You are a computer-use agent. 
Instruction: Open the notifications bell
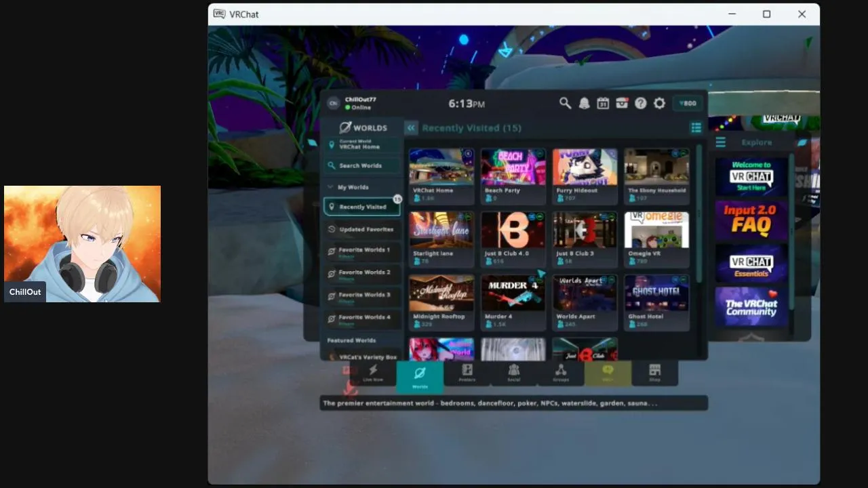(x=584, y=103)
